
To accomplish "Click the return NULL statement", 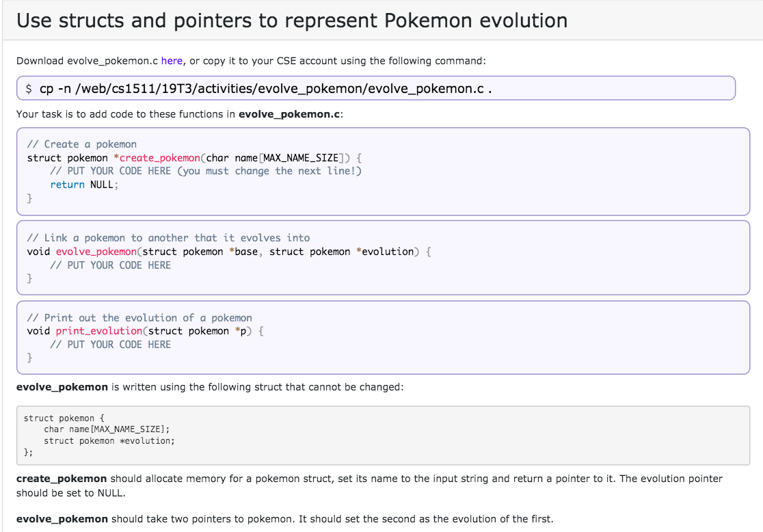I will point(83,184).
